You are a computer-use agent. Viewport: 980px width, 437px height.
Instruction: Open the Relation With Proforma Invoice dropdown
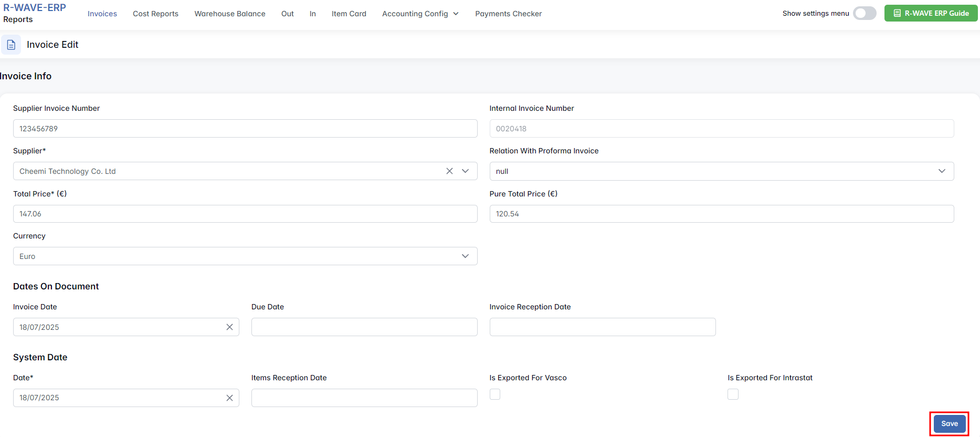click(x=721, y=171)
